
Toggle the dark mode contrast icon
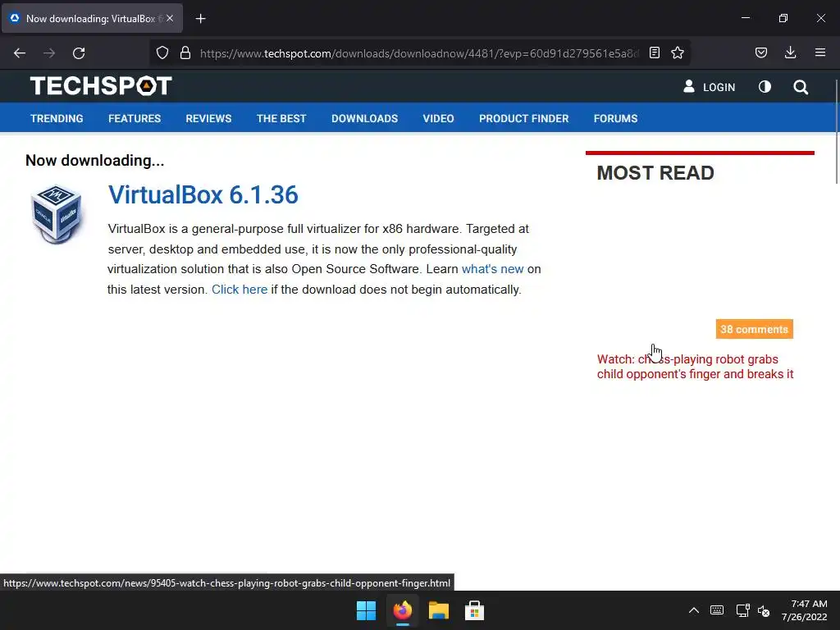coord(765,87)
